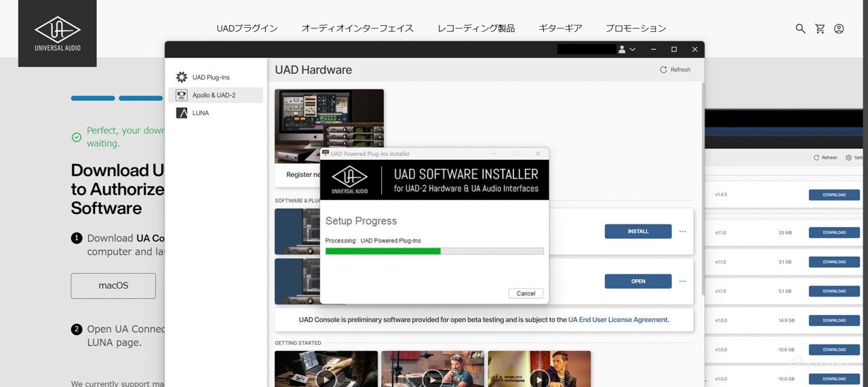Open the user account icon on website
Screen dimensions: 868x387
coord(839,28)
